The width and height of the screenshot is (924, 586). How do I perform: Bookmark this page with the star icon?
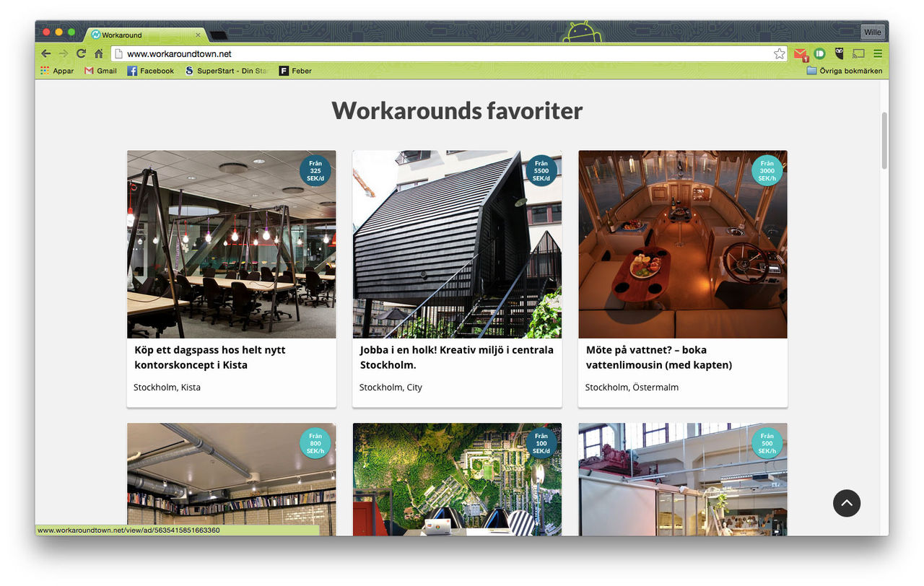[779, 53]
